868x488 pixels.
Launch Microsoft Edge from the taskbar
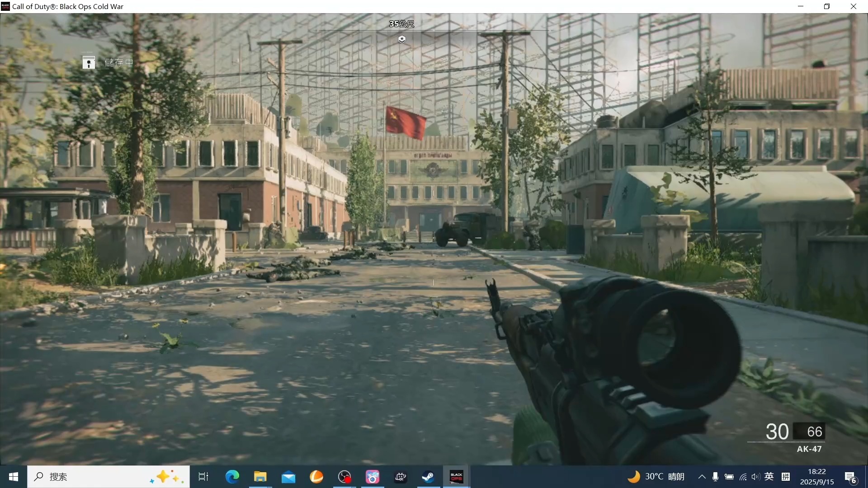(x=232, y=477)
